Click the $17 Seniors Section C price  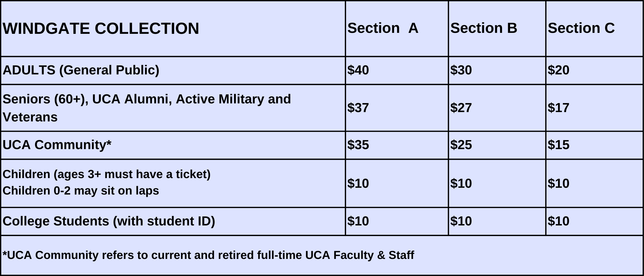coord(558,108)
